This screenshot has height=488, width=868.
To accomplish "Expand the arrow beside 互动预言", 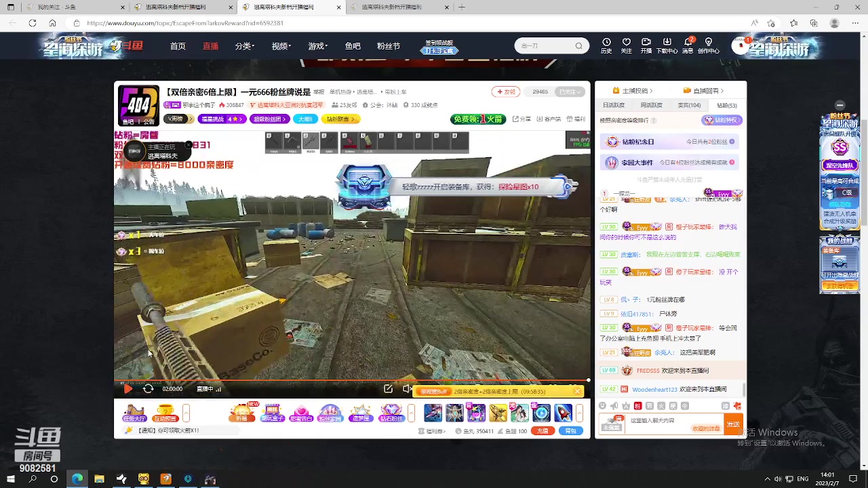I will tap(186, 413).
